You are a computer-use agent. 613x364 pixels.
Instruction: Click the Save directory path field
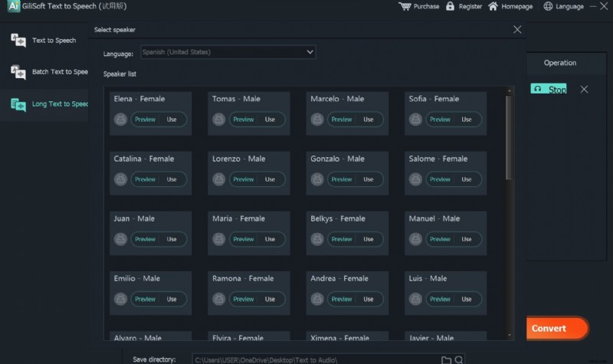[329, 359]
